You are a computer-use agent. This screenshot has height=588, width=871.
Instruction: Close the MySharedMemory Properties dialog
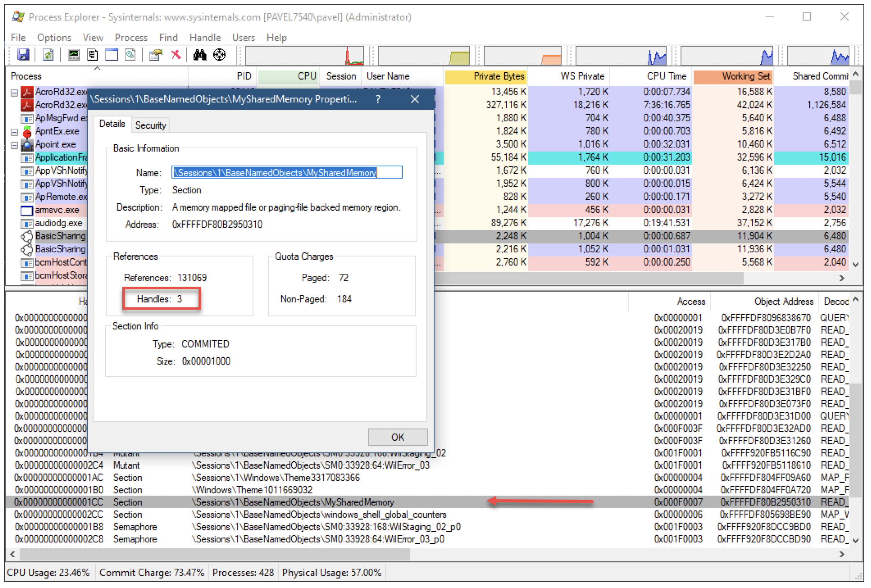pyautogui.click(x=414, y=99)
